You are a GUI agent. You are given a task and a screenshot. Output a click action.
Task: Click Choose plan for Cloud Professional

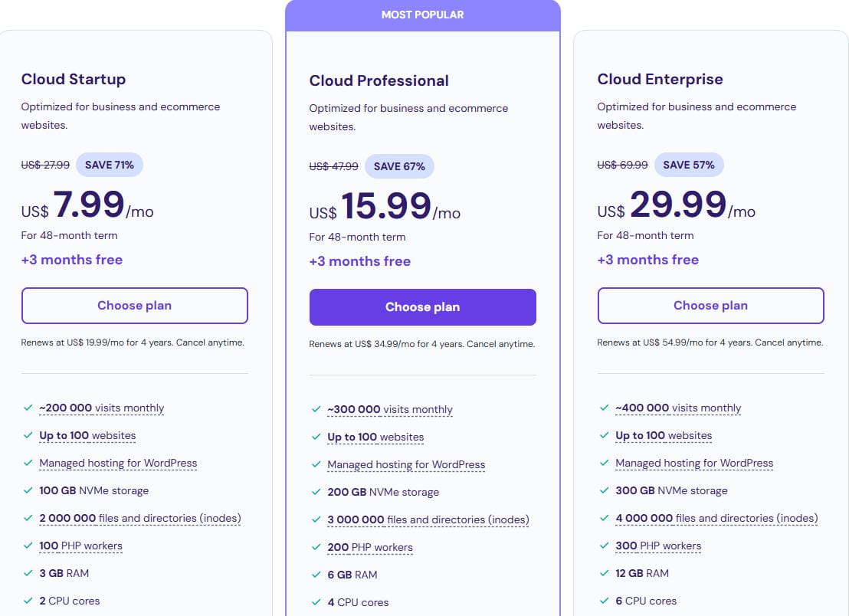tap(422, 307)
